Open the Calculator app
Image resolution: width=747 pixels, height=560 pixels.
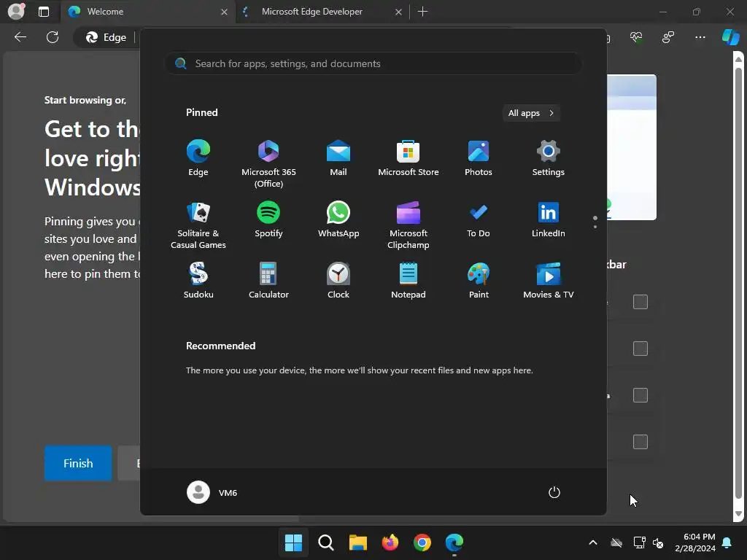pos(268,281)
